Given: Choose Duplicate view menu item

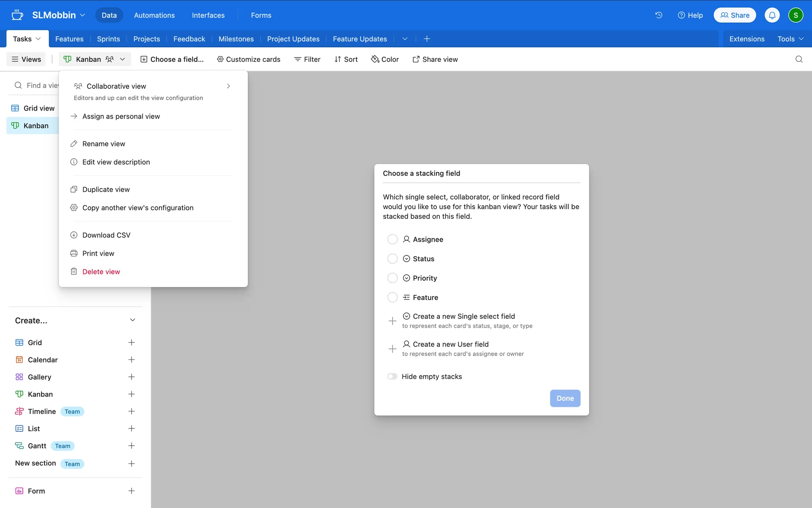Looking at the screenshot, I should pyautogui.click(x=106, y=189).
